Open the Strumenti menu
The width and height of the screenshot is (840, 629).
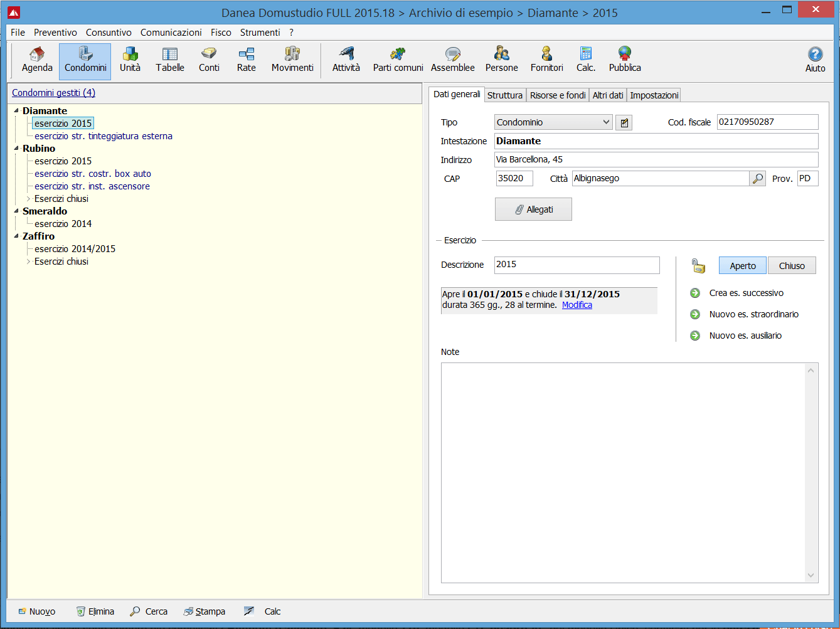(x=260, y=33)
